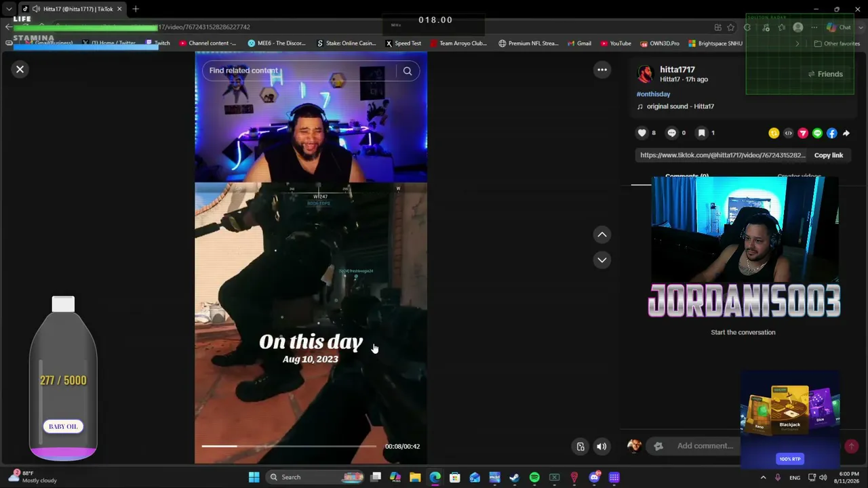Open the Comments (0) tab
The width and height of the screenshot is (868, 488).
[686, 176]
